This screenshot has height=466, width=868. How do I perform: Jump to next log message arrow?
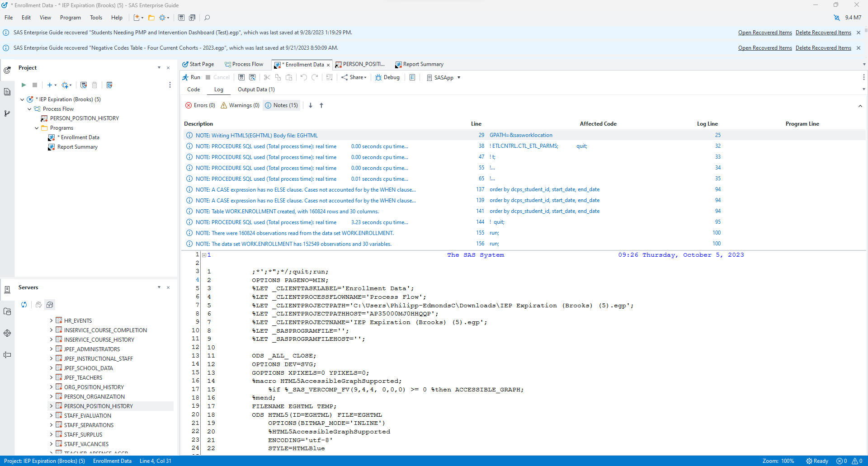tap(311, 105)
